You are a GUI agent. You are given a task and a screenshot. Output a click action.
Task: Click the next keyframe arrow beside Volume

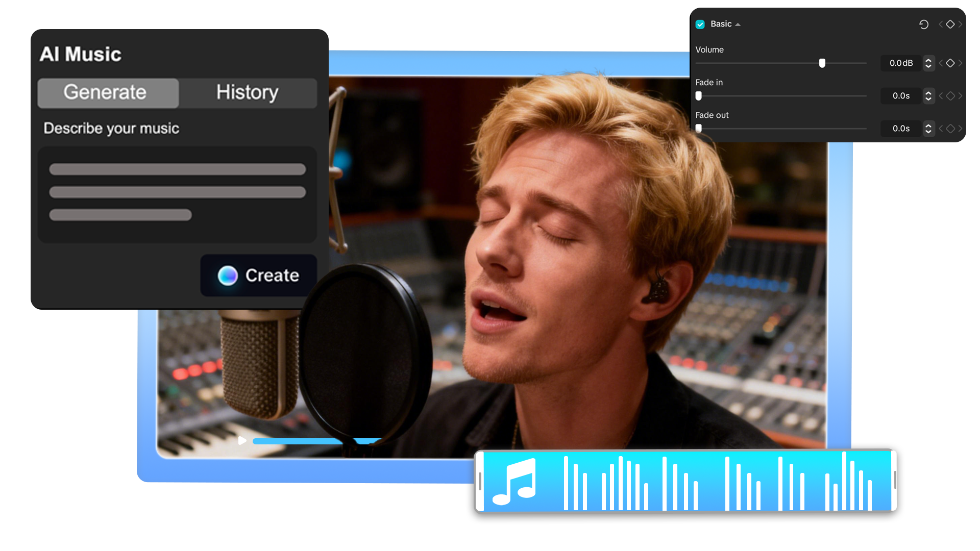[x=961, y=63]
